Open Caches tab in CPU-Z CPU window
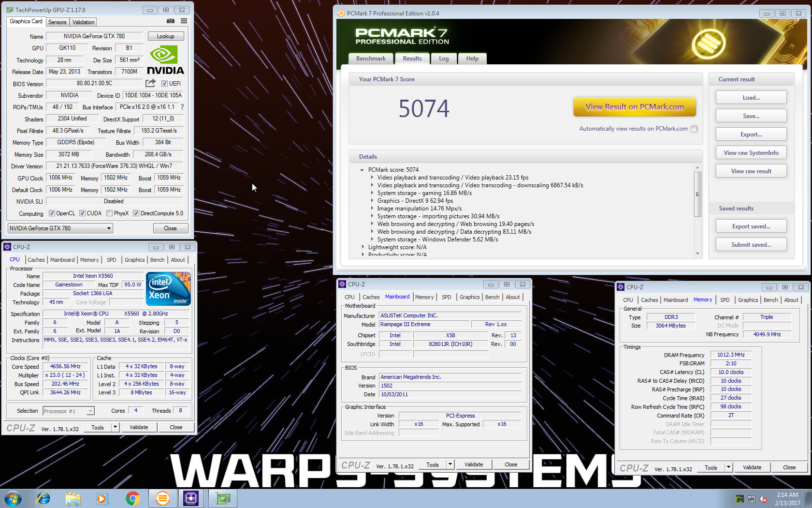The image size is (812, 508). coord(36,260)
